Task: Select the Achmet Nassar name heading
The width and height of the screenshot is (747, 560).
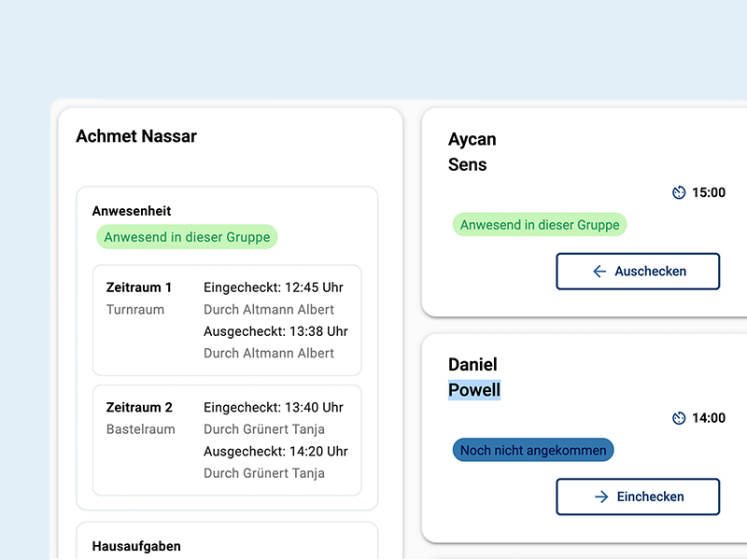Action: [136, 136]
